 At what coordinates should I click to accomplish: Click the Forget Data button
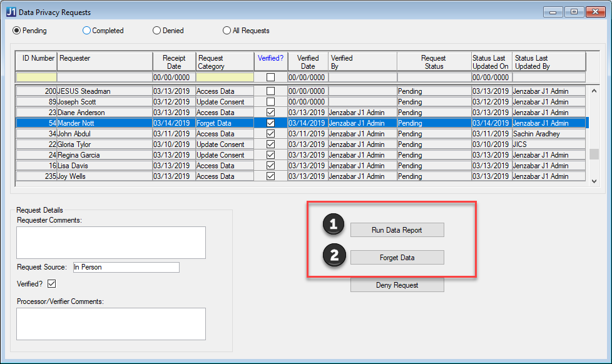tap(397, 258)
